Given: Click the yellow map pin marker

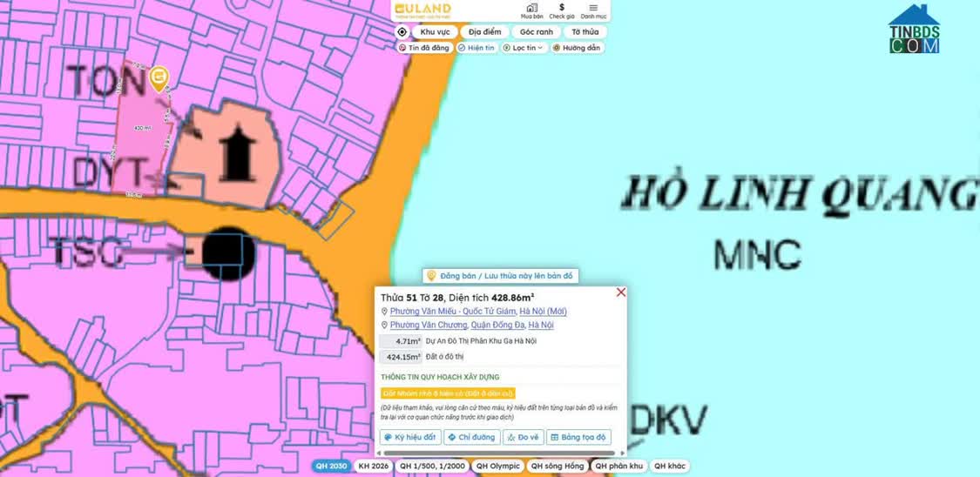Looking at the screenshot, I should point(159,78).
